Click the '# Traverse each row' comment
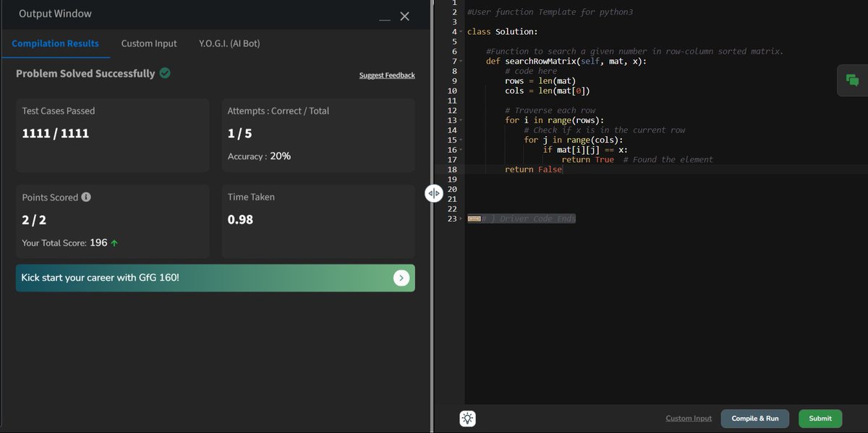 (550, 111)
